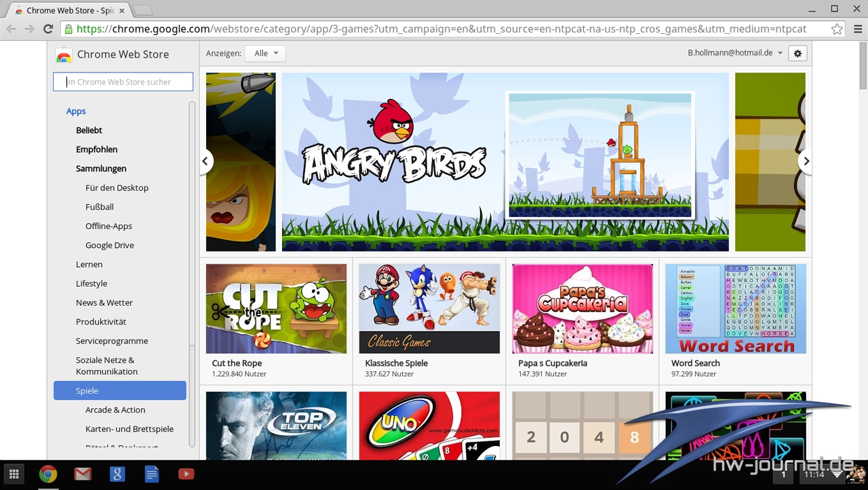Open Google Docs from the shelf
The height and width of the screenshot is (490, 868).
pos(152,474)
